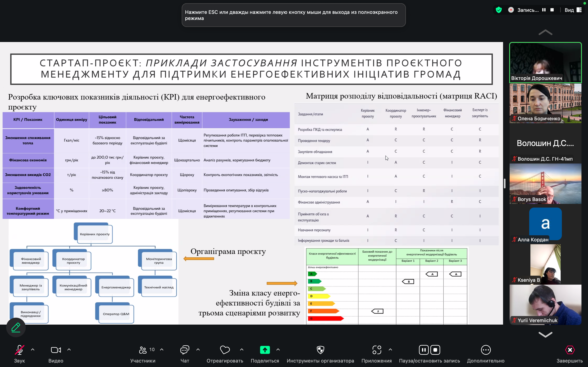
Task: Open Host tools shield icon
Action: [320, 350]
